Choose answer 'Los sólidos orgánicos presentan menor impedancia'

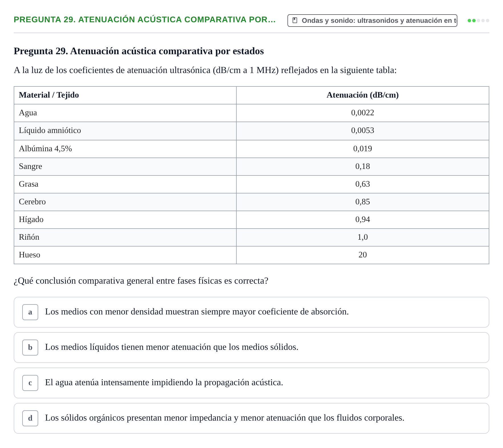[x=251, y=418]
